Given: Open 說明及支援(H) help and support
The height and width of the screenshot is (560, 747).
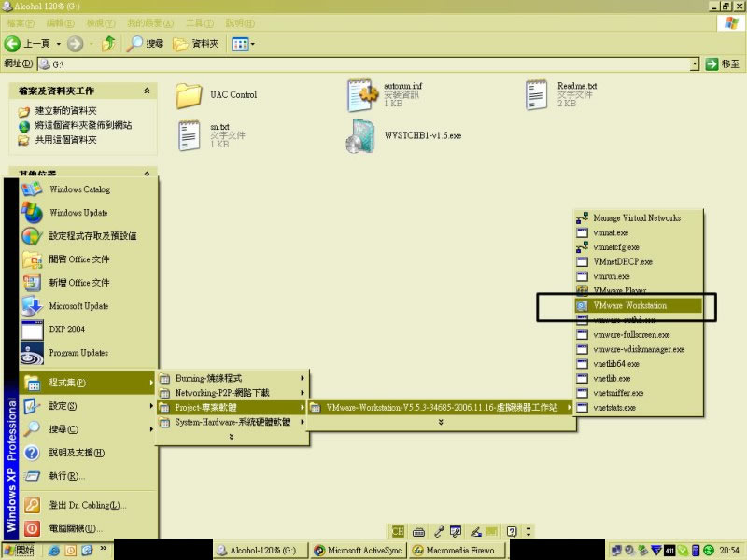Looking at the screenshot, I should tap(89, 453).
